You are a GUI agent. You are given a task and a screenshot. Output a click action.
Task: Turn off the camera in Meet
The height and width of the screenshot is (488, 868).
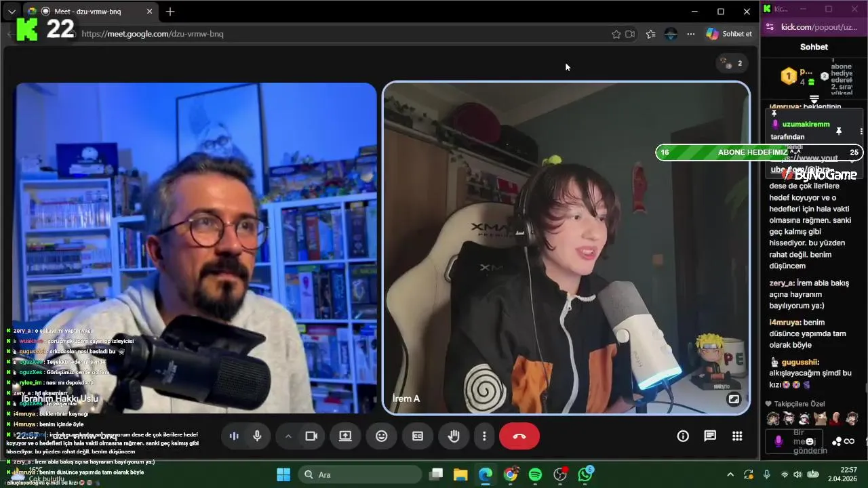point(311,436)
